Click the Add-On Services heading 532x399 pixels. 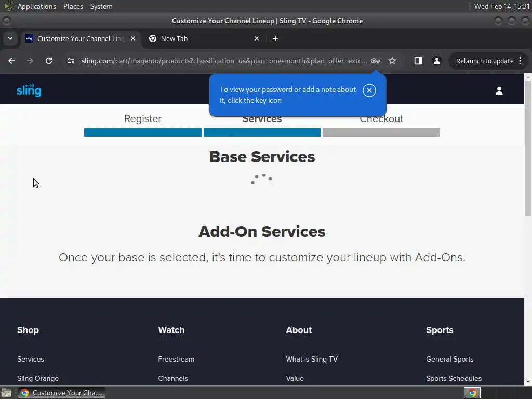pyautogui.click(x=262, y=232)
